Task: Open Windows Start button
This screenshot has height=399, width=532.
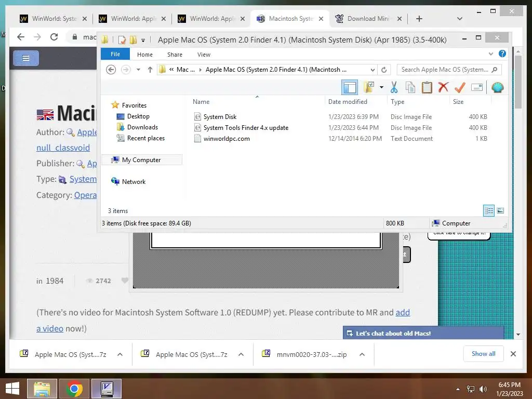Action: [12, 388]
